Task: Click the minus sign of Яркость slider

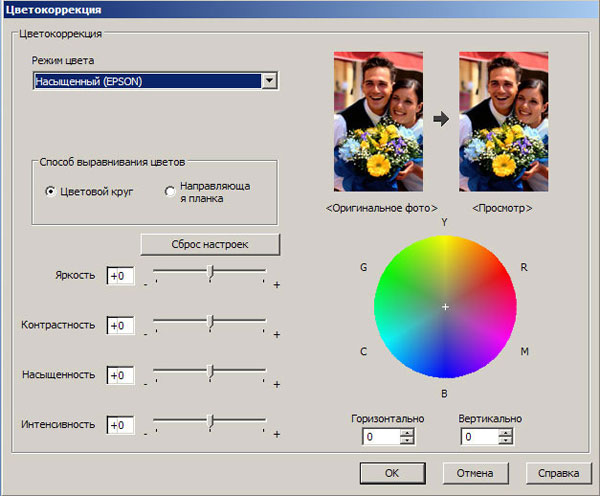Action: coord(145,285)
